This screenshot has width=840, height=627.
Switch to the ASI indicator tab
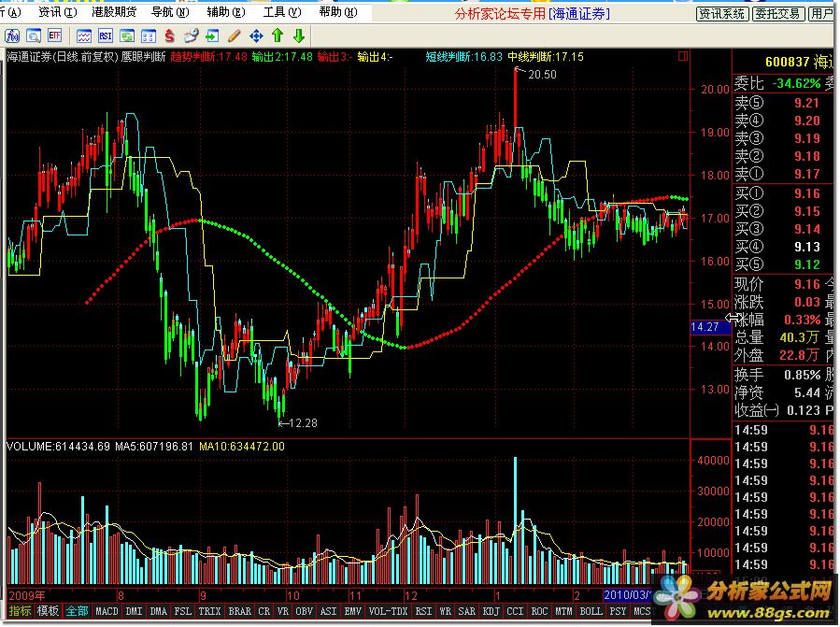tap(328, 611)
